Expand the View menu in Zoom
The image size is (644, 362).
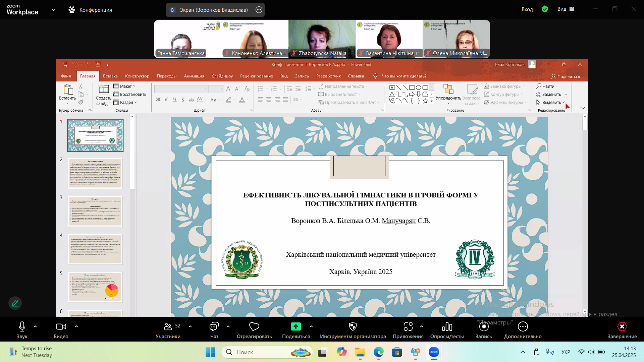(x=566, y=9)
